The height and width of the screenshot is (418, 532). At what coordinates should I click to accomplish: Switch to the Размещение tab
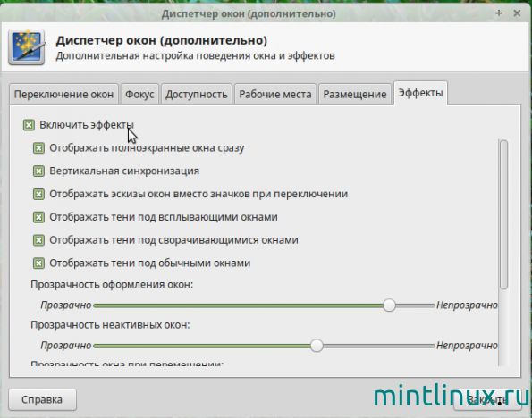[355, 94]
